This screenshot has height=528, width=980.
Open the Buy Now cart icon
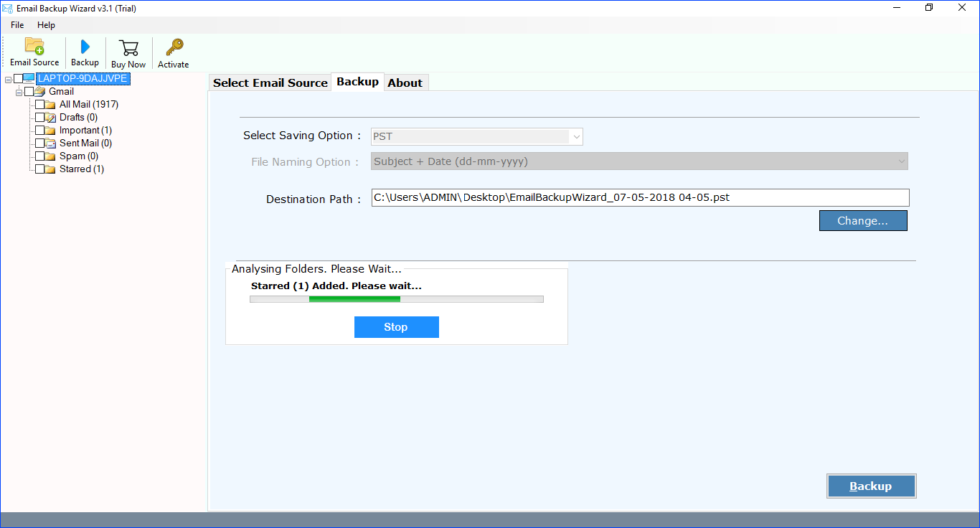click(x=128, y=47)
